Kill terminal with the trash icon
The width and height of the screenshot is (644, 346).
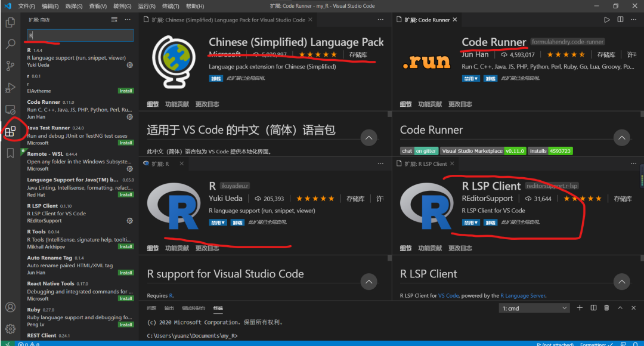coord(606,308)
